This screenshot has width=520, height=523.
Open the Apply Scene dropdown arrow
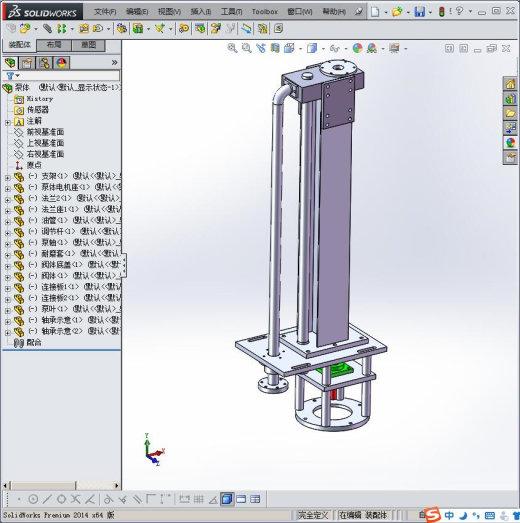coord(383,49)
